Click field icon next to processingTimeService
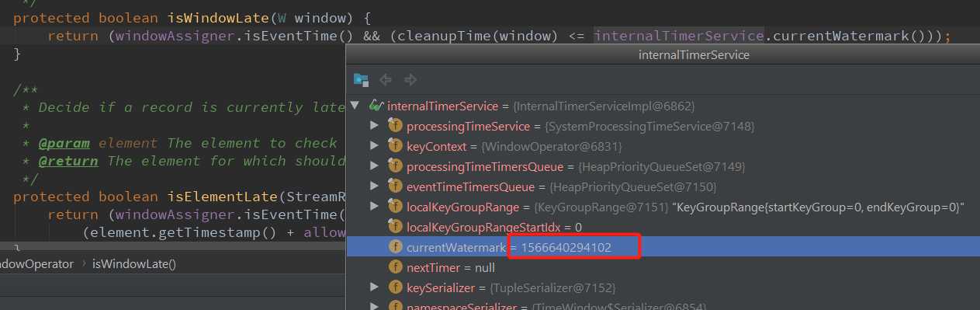This screenshot has height=310, width=980. click(395, 125)
